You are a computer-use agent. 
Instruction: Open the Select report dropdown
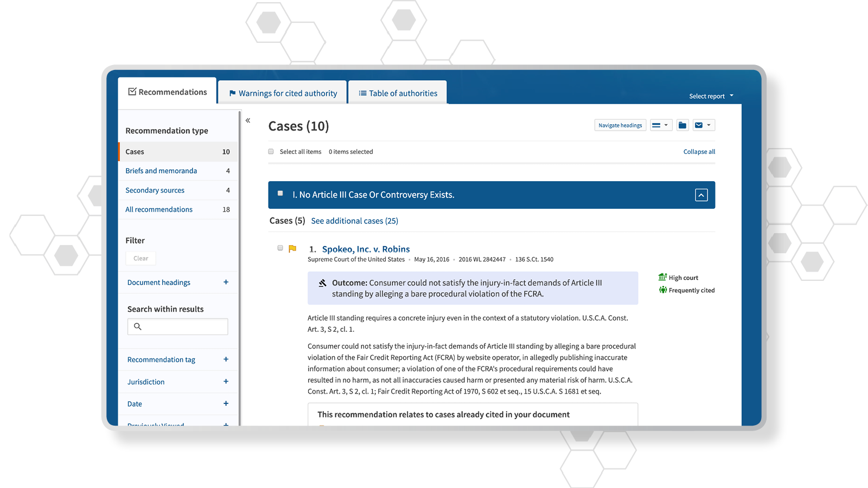point(711,96)
